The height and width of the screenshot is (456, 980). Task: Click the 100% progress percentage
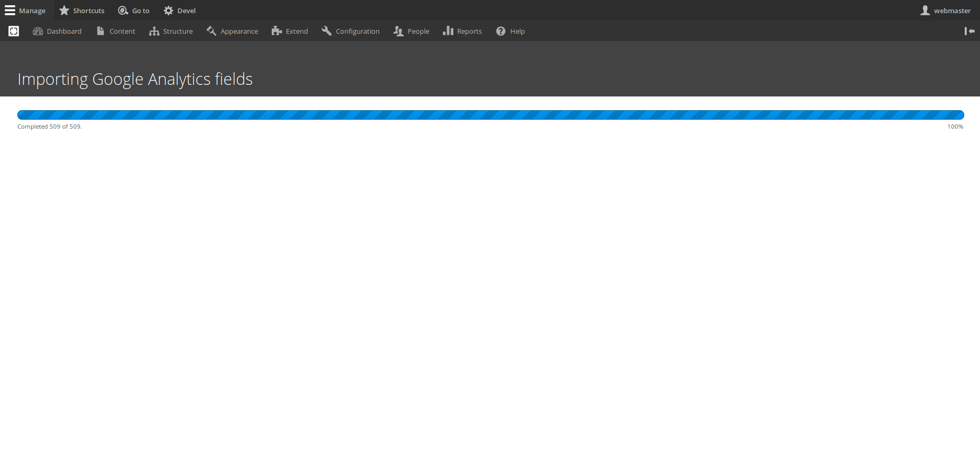click(955, 127)
